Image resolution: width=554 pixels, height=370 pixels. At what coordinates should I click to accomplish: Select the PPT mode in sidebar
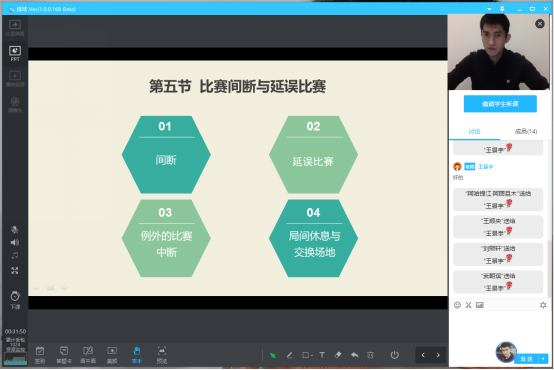coord(15,54)
